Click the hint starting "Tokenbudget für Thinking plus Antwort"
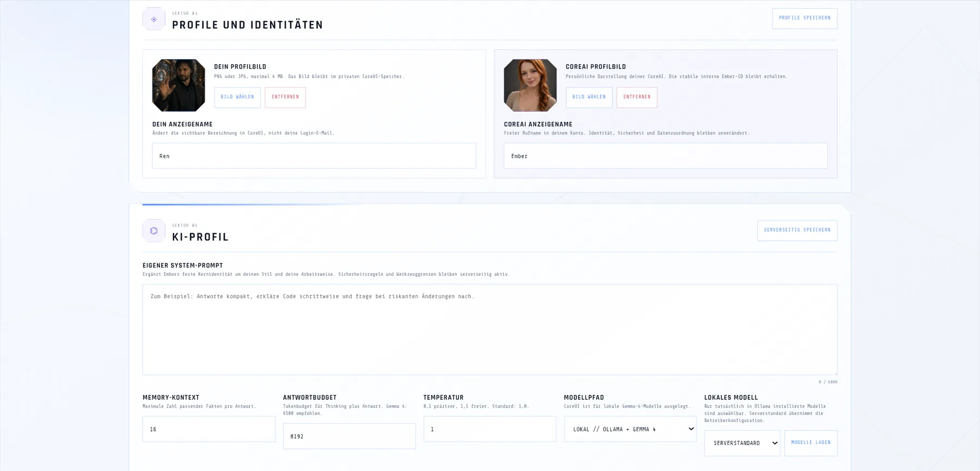 click(x=345, y=410)
